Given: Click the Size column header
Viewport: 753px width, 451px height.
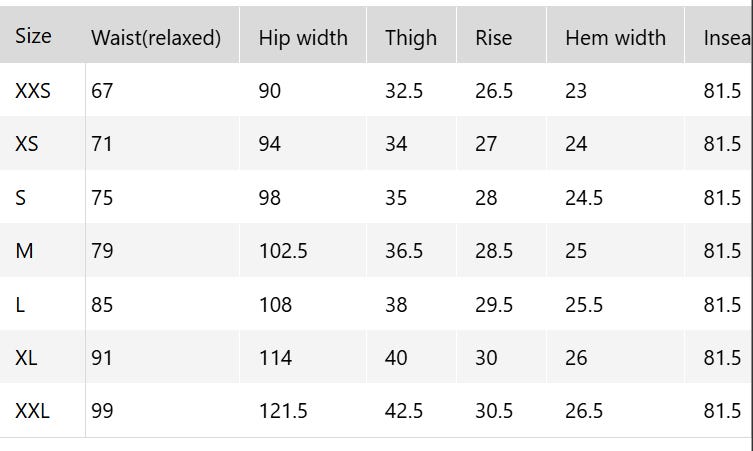Looking at the screenshot, I should point(33,36).
